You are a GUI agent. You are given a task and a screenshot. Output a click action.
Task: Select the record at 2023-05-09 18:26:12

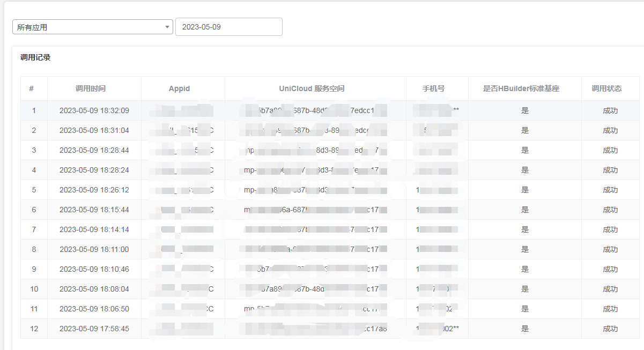[x=94, y=190]
